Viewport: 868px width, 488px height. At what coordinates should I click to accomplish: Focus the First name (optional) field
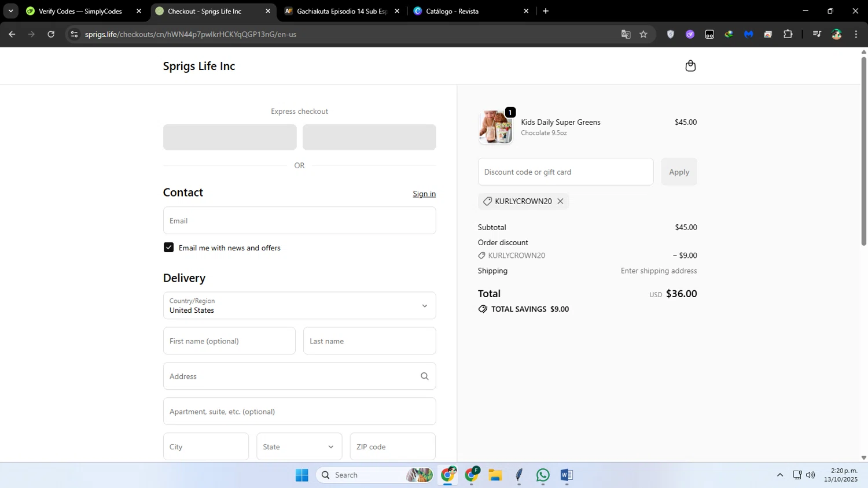coord(229,341)
